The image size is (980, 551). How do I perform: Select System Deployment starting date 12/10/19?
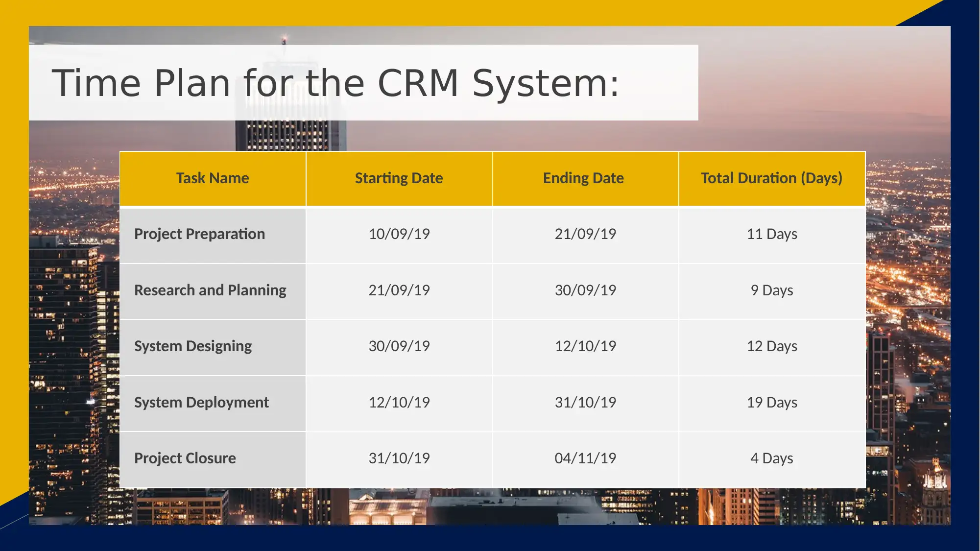pyautogui.click(x=399, y=404)
